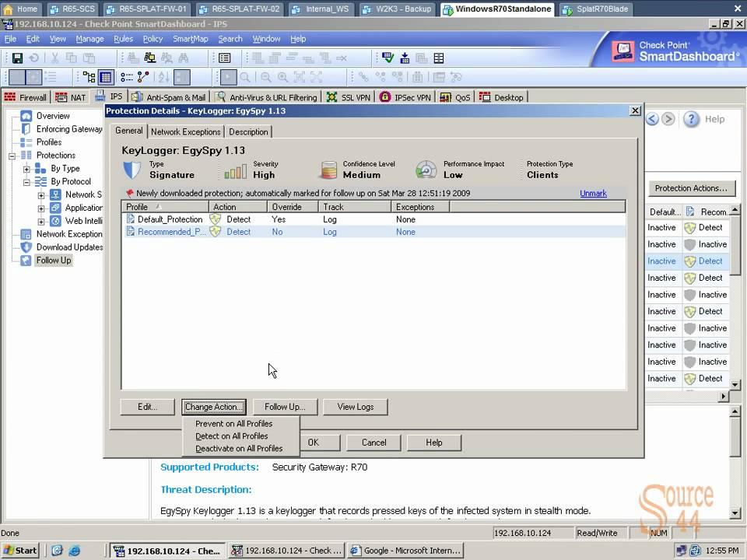The image size is (747, 560).
Task: Click horizontal scroll right arrow of protections list
Action: coord(724,396)
